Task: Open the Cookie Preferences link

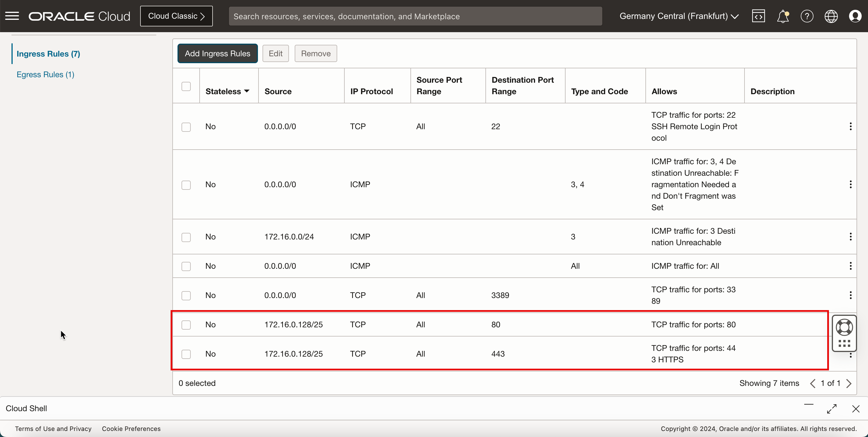Action: tap(131, 429)
